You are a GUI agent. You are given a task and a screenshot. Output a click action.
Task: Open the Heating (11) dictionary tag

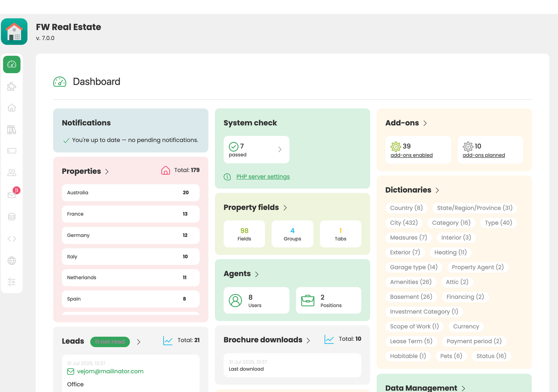pyautogui.click(x=451, y=253)
